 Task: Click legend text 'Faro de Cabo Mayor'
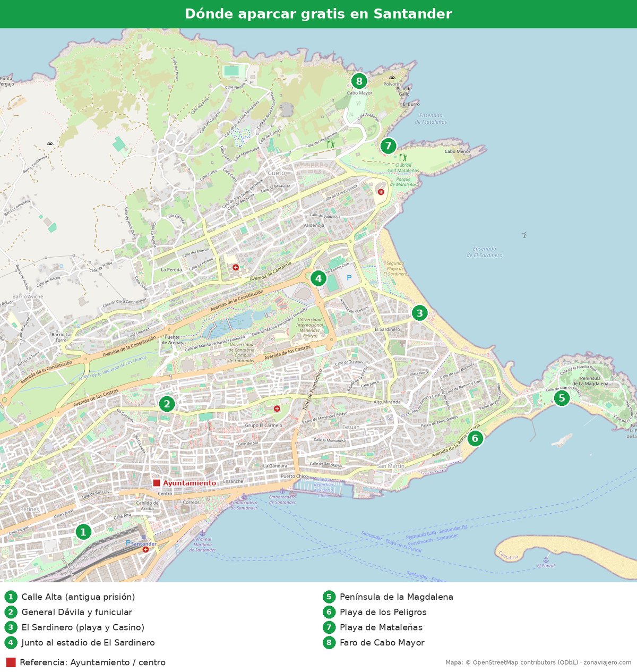pyautogui.click(x=382, y=643)
